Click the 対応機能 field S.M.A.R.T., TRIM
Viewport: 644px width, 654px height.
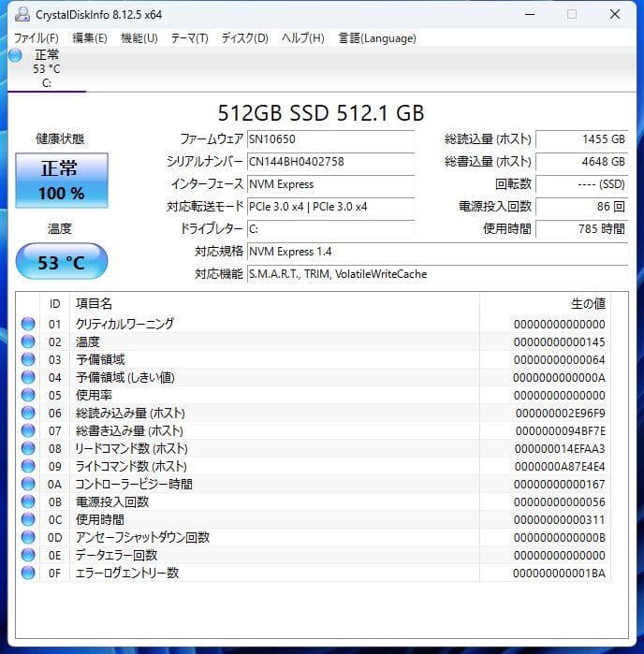pos(437,274)
